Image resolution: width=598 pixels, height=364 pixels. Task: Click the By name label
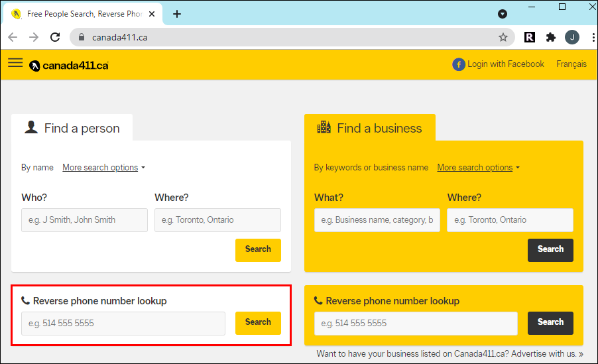[37, 168]
